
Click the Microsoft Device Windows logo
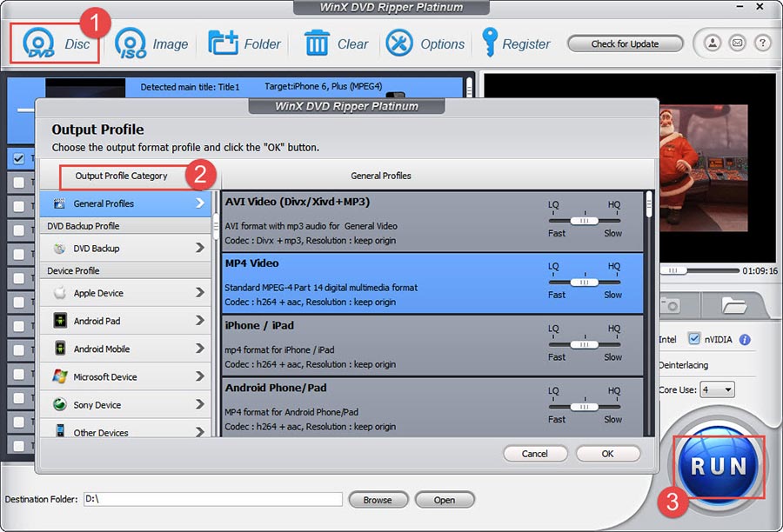pyautogui.click(x=60, y=376)
